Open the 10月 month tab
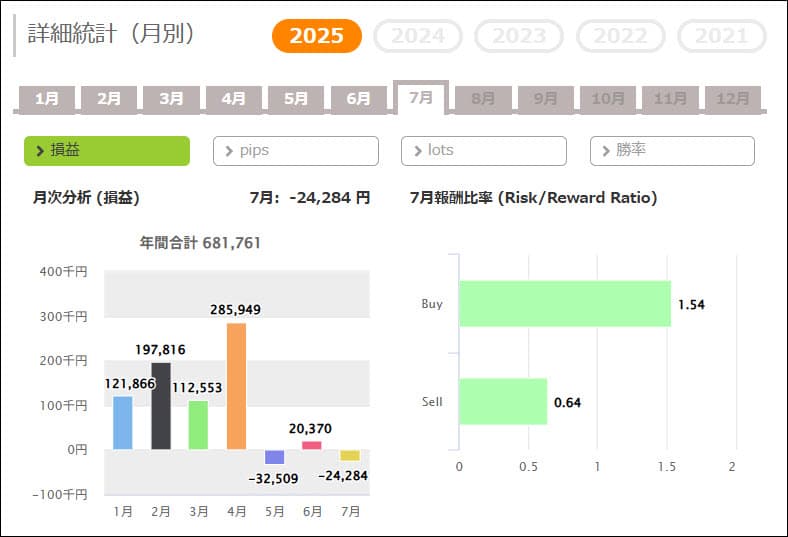This screenshot has width=788, height=537. coord(608,99)
